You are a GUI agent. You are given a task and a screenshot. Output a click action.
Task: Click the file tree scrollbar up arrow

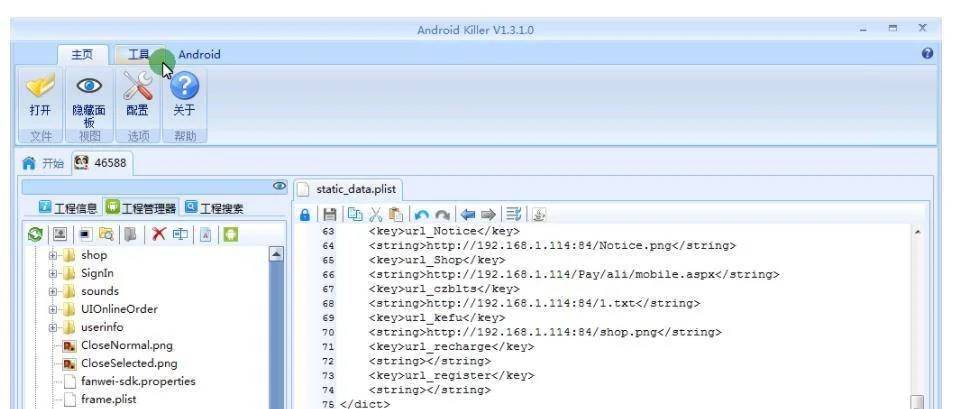pyautogui.click(x=277, y=255)
